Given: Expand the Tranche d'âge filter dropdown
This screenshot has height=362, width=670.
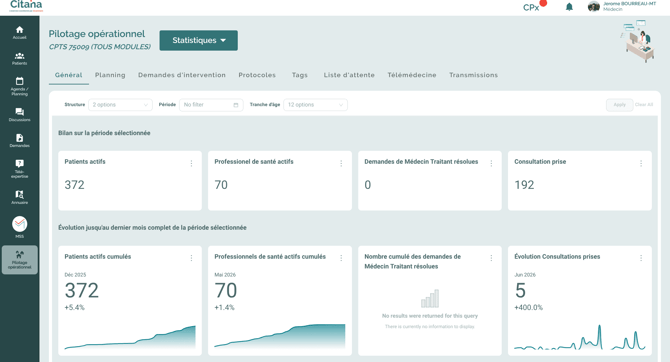Looking at the screenshot, I should coord(315,105).
